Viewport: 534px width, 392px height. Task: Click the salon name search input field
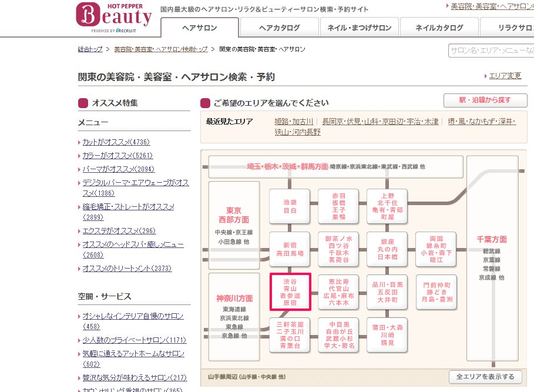(491, 51)
